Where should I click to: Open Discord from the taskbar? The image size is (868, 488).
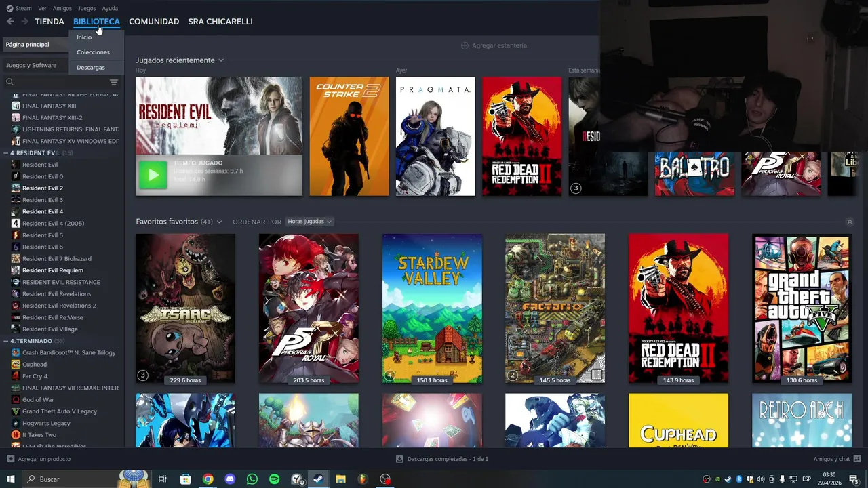230,479
